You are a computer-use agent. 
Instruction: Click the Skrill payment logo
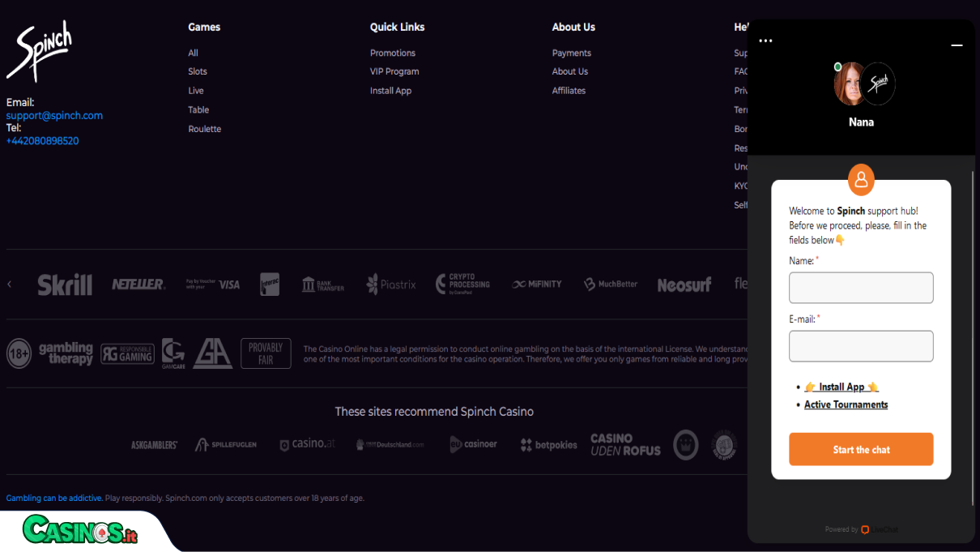pyautogui.click(x=65, y=285)
